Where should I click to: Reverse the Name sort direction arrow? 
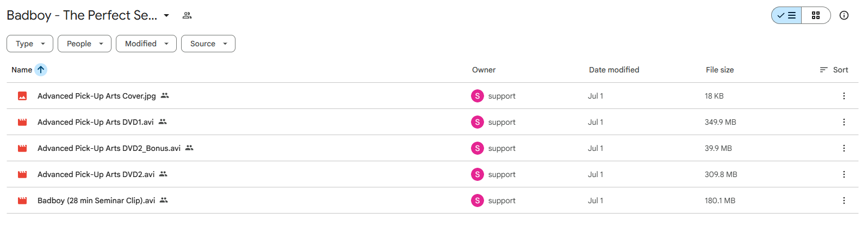point(41,70)
